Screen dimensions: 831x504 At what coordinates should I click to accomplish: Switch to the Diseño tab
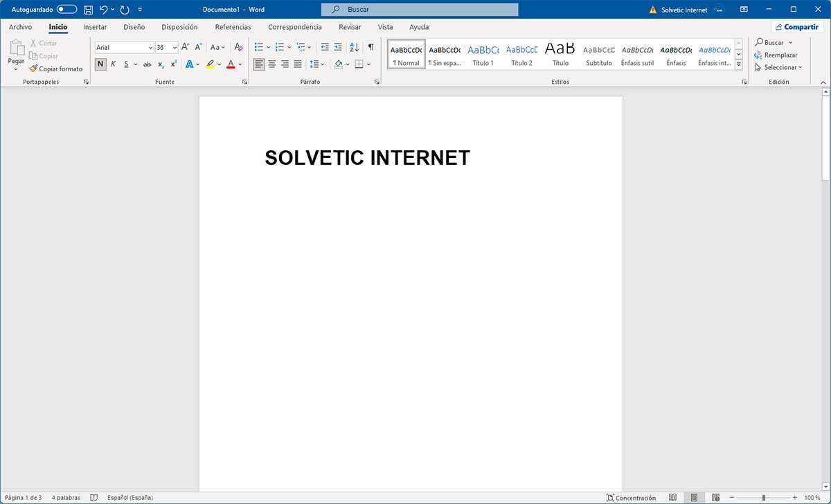tap(134, 27)
